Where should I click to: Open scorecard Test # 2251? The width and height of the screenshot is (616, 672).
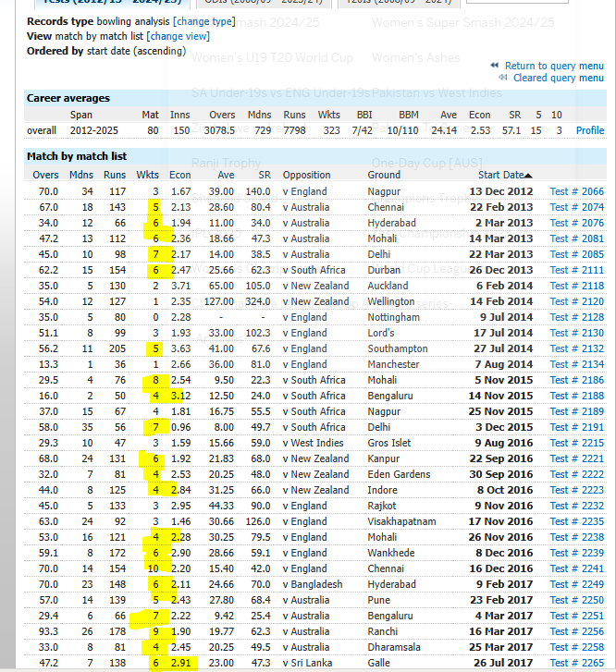(x=576, y=616)
